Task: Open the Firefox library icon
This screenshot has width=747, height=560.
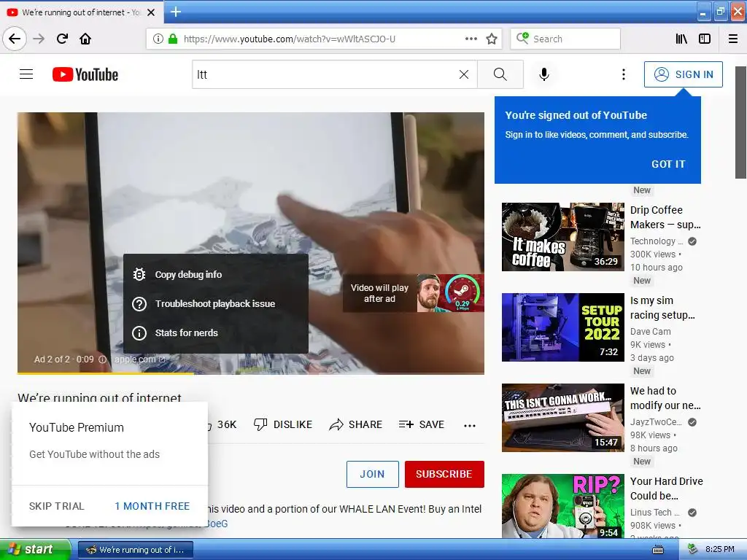Action: [x=681, y=39]
